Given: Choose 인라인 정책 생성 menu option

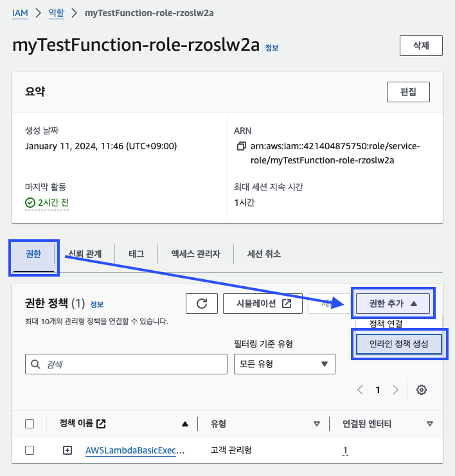Looking at the screenshot, I should point(398,344).
